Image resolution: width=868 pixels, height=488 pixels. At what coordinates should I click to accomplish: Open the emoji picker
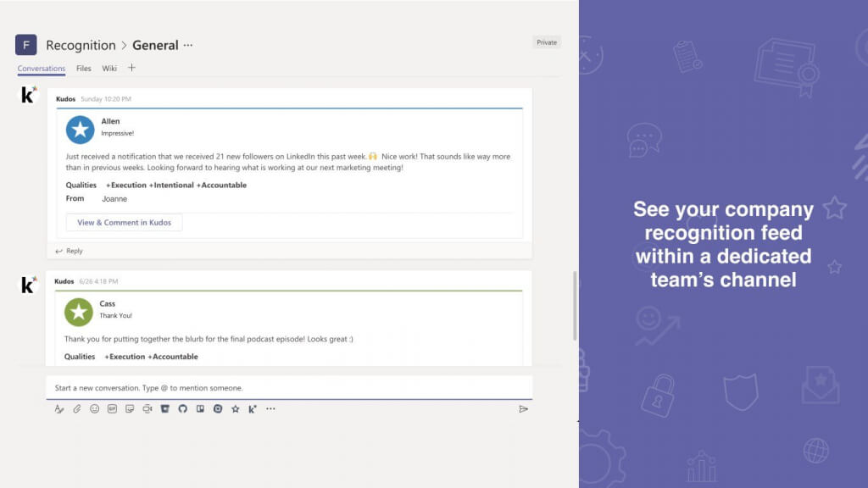[95, 409]
